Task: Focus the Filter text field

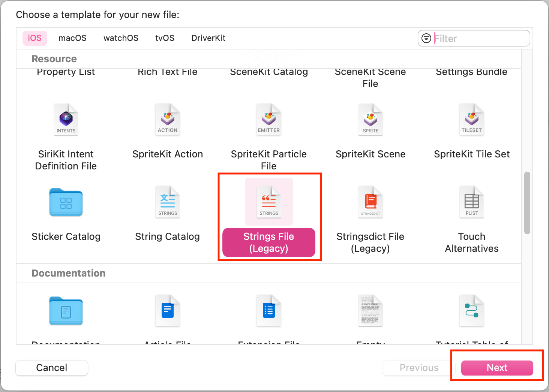Action: tap(474, 38)
